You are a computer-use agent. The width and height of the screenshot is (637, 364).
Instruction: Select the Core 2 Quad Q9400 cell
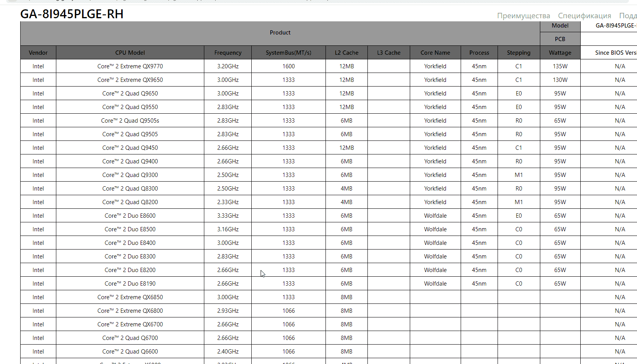click(130, 161)
